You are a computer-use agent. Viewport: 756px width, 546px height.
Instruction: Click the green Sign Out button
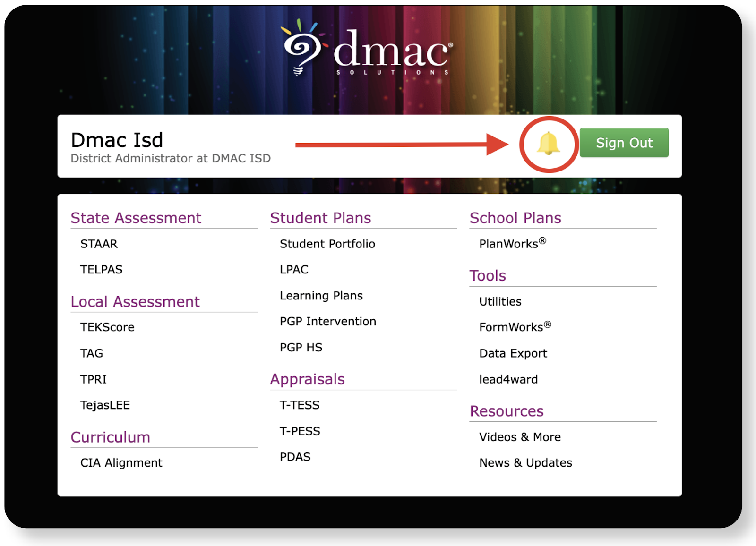click(624, 143)
